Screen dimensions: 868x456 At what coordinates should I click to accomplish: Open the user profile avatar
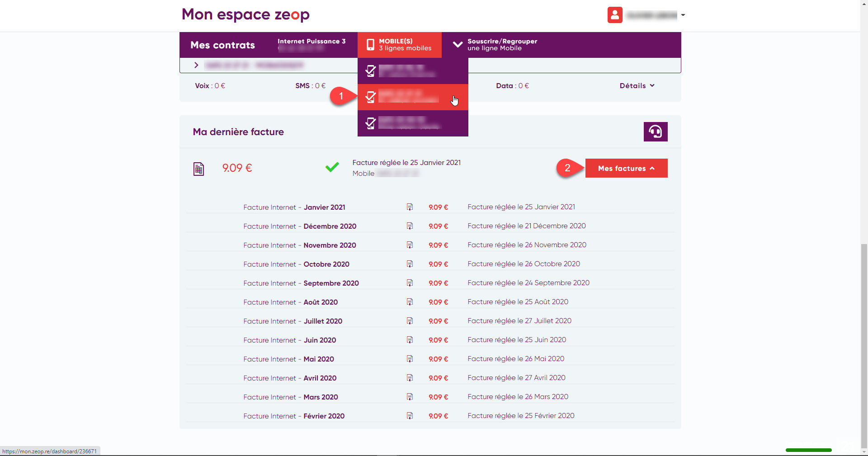pyautogui.click(x=615, y=15)
